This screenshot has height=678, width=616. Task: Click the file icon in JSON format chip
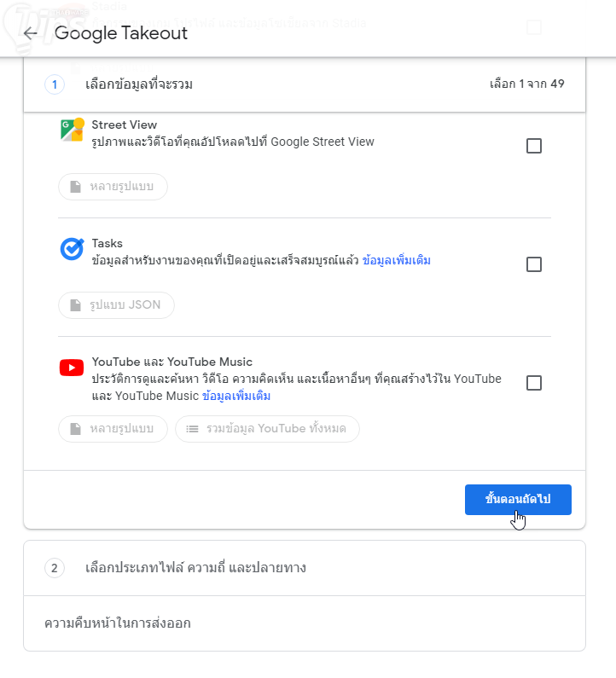pos(75,305)
